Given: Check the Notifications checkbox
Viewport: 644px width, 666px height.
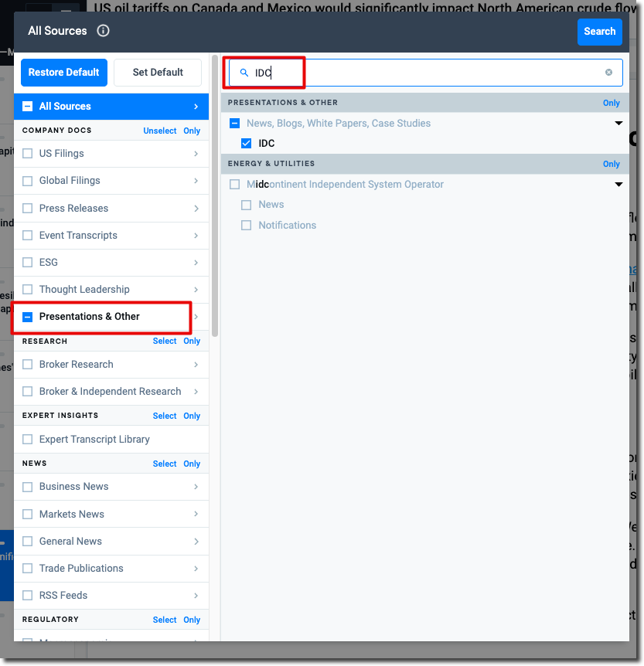Looking at the screenshot, I should click(247, 226).
